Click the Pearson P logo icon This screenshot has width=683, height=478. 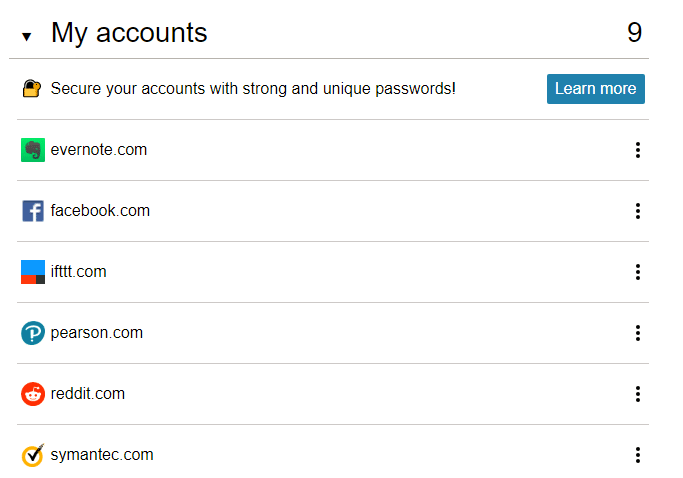[x=33, y=333]
